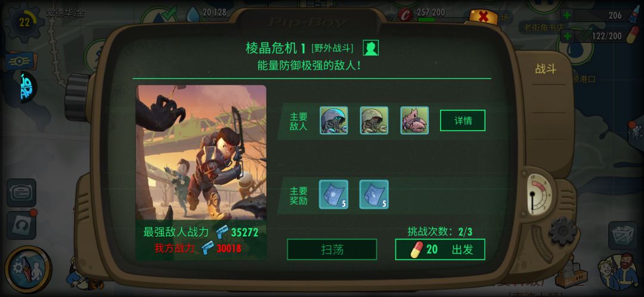Open the vault emblem folder icon

[x=20, y=61]
